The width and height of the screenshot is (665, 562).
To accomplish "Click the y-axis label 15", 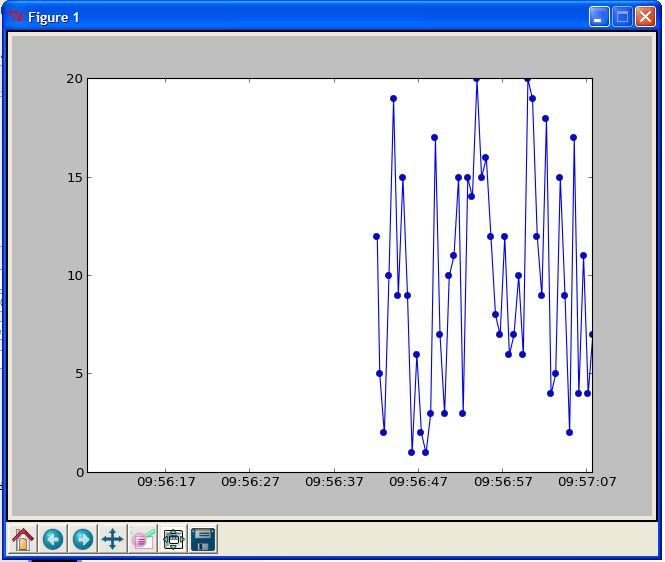I will (x=74, y=177).
